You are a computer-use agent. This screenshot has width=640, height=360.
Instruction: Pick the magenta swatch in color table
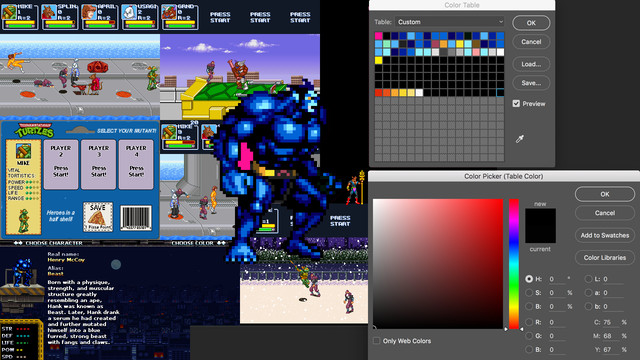378,36
